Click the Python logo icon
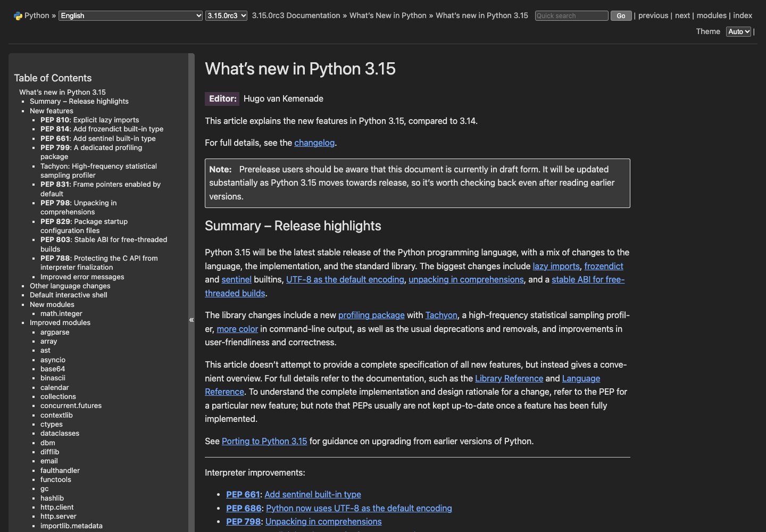The width and height of the screenshot is (766, 532). point(18,16)
